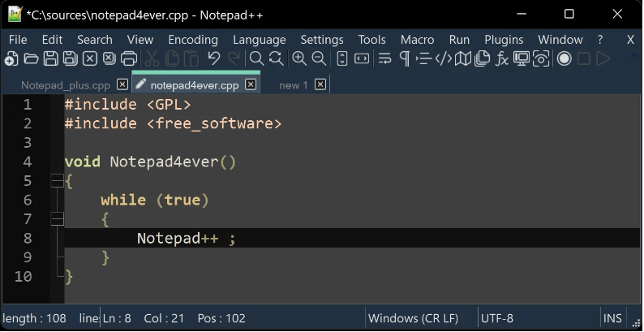Open the File menu
This screenshot has width=644, height=332.
[x=18, y=40]
